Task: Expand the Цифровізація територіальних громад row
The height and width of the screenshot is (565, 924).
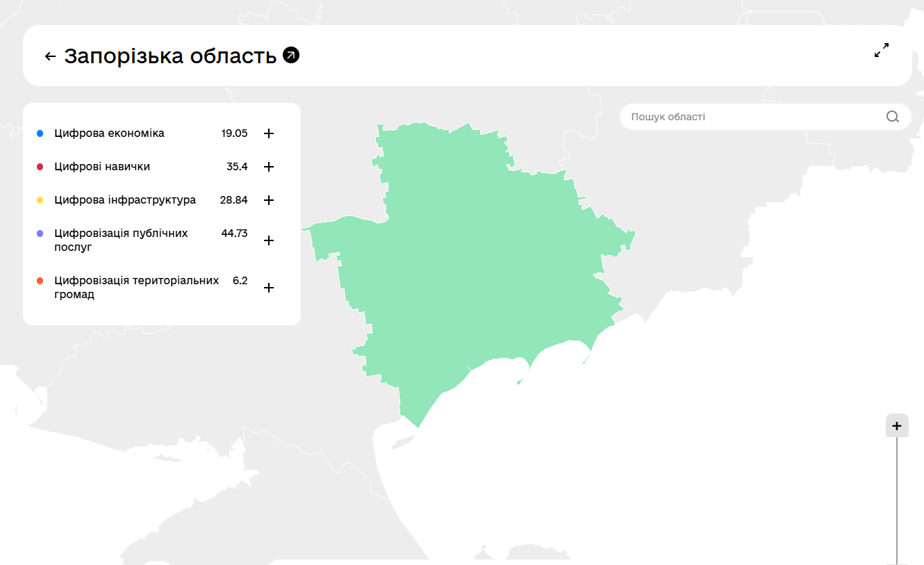Action: pos(269,288)
